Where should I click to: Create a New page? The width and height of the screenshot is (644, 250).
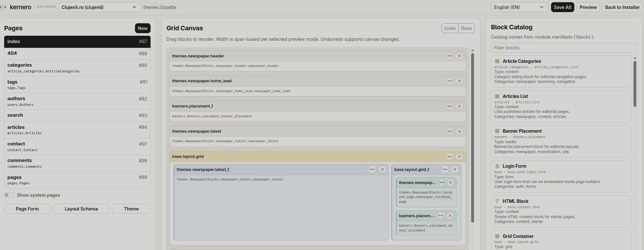tap(142, 28)
